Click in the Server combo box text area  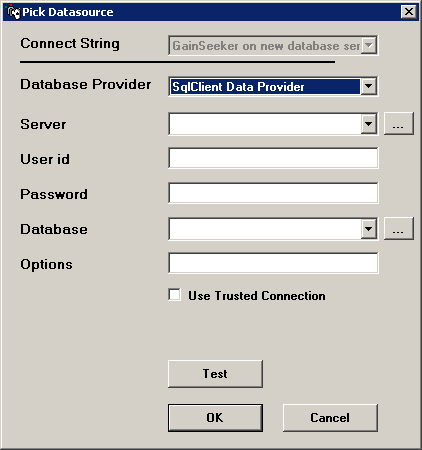click(x=265, y=124)
